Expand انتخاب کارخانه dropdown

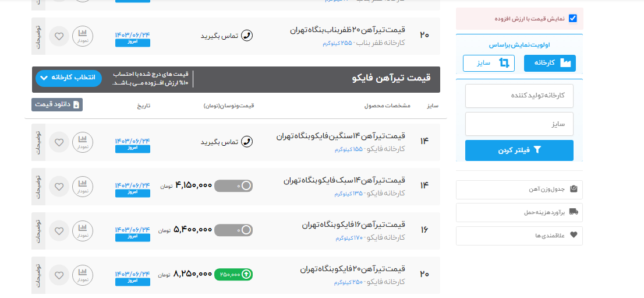point(69,79)
